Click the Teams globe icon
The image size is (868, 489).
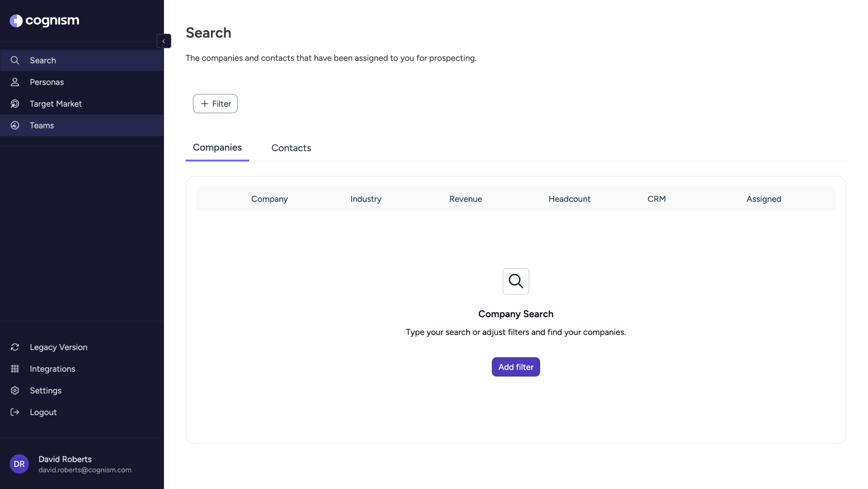tap(15, 125)
